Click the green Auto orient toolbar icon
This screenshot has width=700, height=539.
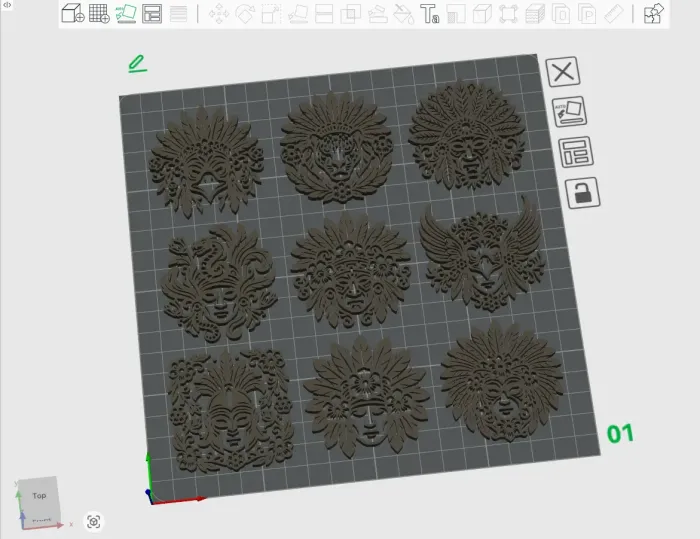tap(126, 13)
